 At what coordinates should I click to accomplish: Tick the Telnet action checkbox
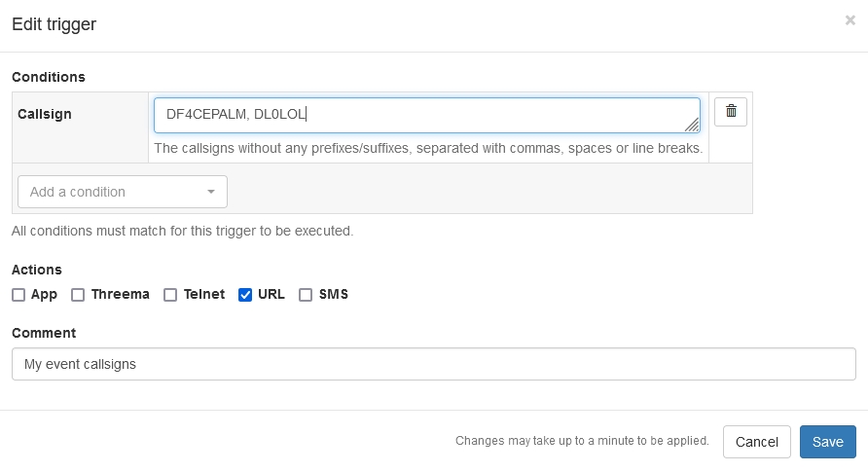(x=170, y=295)
